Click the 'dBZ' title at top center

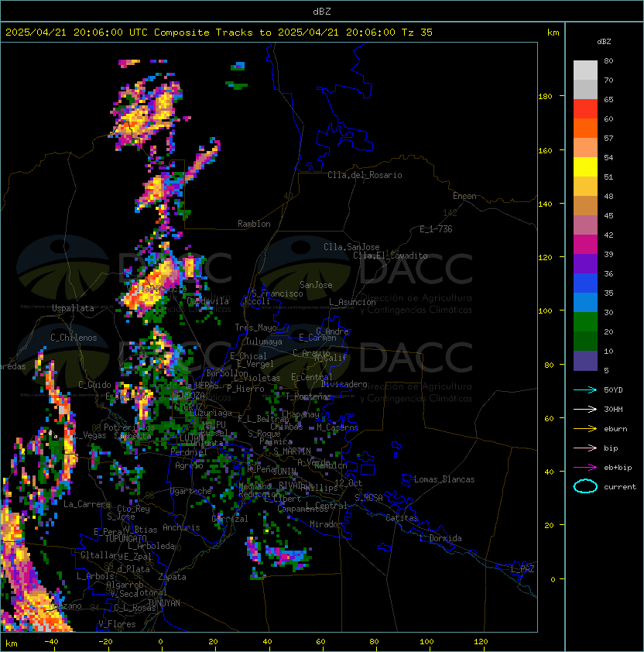(x=322, y=12)
